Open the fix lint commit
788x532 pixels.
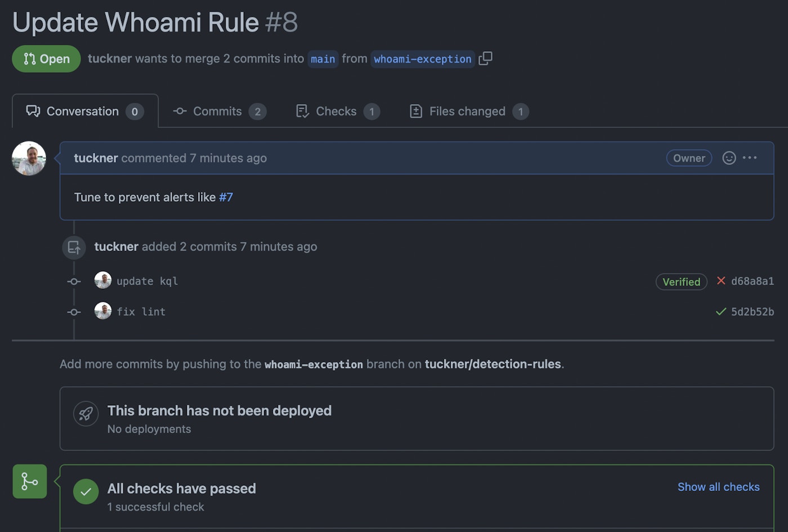(x=141, y=311)
